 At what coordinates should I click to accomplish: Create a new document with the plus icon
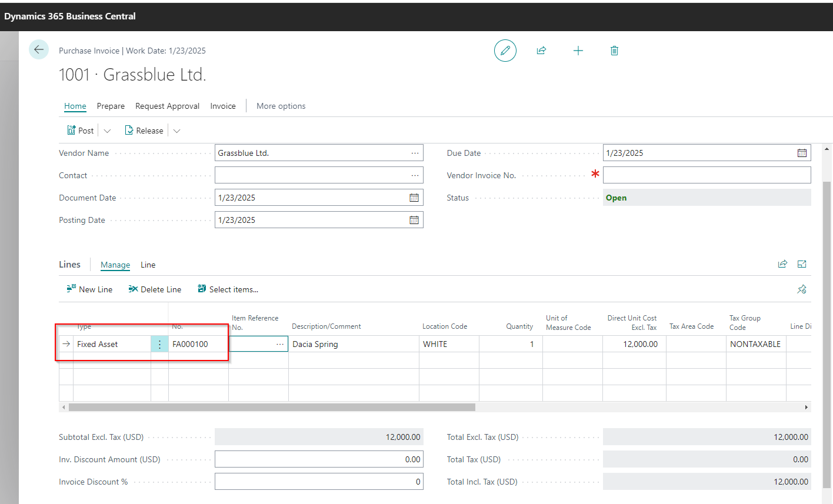click(x=578, y=51)
